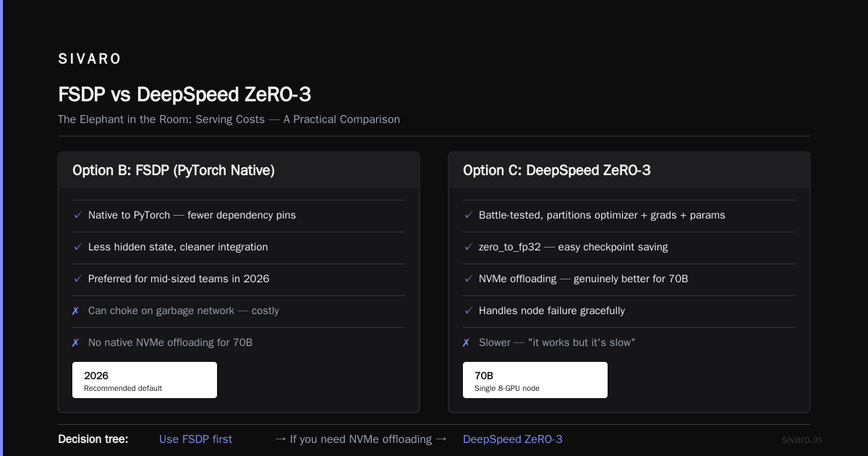Click 'Battle-tested, partitions optimizer + grads + params' text
Image resolution: width=868 pixels, height=456 pixels.
pyautogui.click(x=602, y=215)
